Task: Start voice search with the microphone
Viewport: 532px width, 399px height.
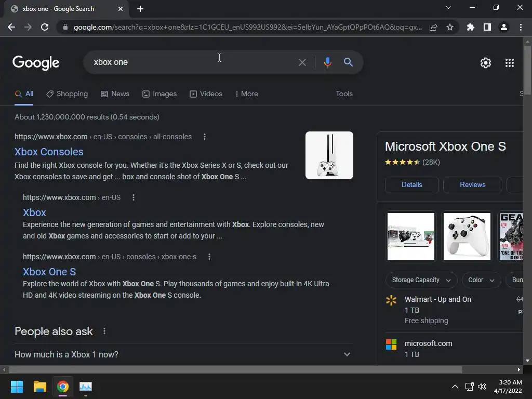Action: [x=327, y=62]
